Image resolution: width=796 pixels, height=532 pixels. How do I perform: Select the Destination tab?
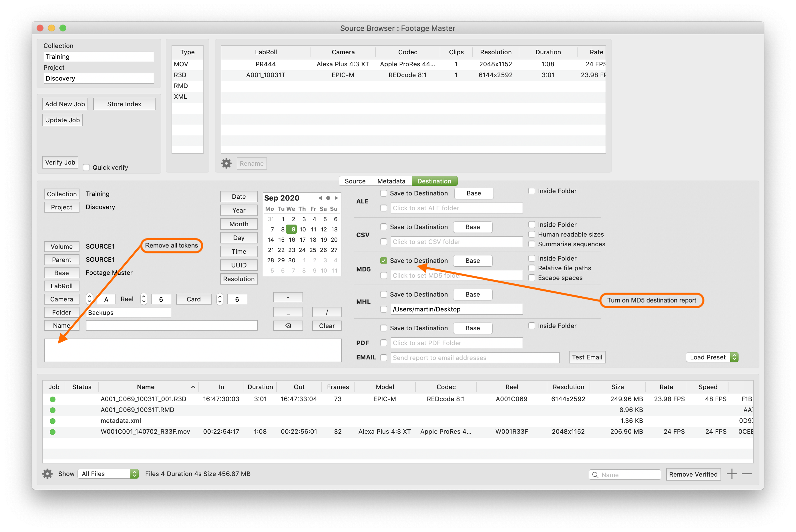tap(434, 181)
